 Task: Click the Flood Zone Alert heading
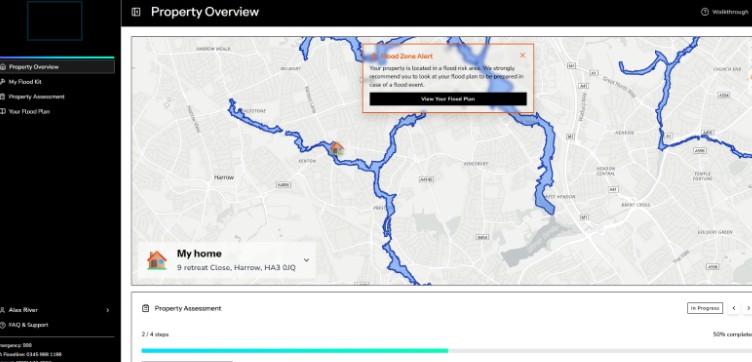point(407,56)
